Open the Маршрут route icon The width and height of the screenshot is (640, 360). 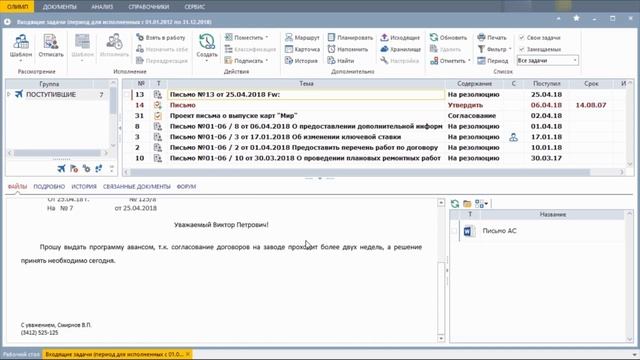(289, 38)
